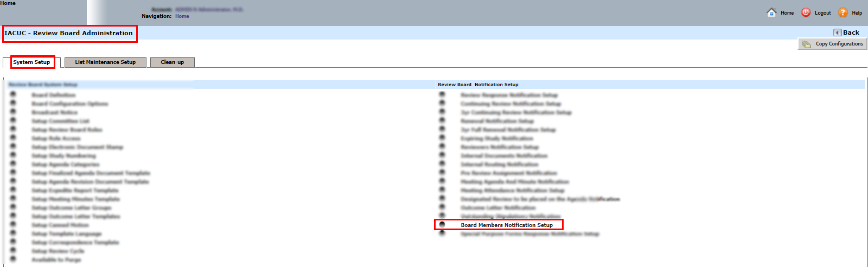Click the orange Help question mark icon
Viewport: 868px width, 267px height.
843,12
